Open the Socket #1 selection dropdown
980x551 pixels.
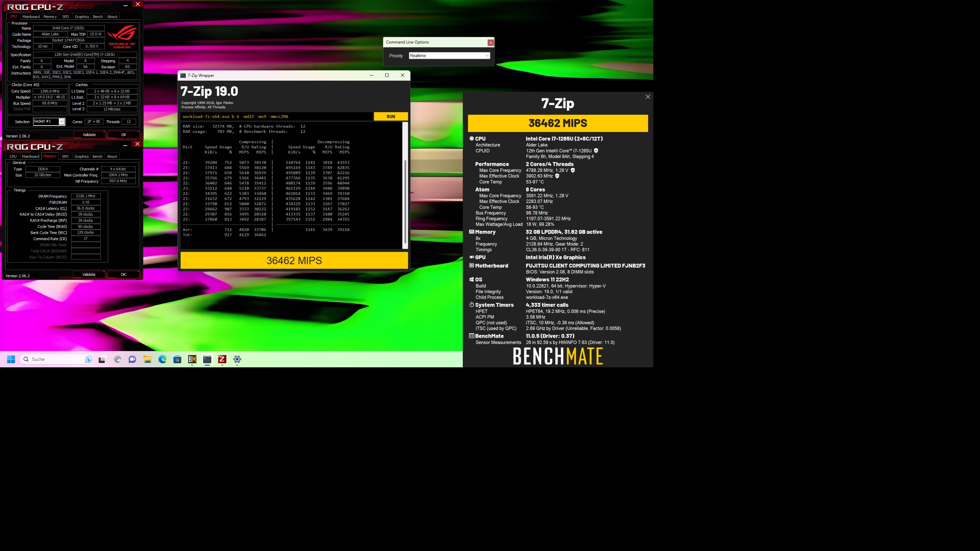49,121
